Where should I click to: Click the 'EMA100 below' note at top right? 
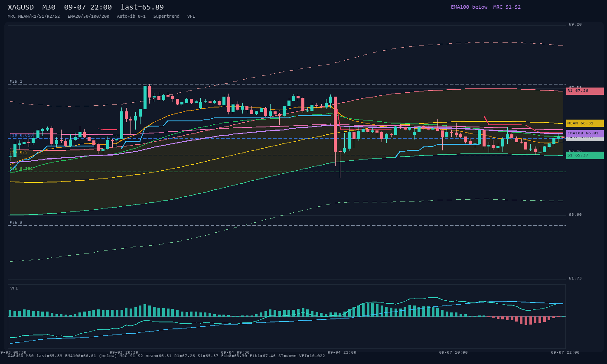click(469, 7)
